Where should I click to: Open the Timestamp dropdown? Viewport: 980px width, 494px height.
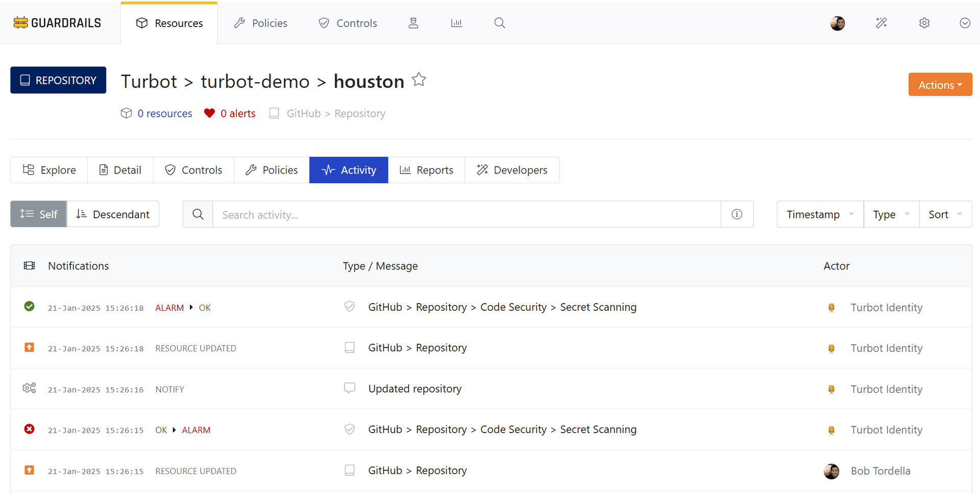click(819, 214)
